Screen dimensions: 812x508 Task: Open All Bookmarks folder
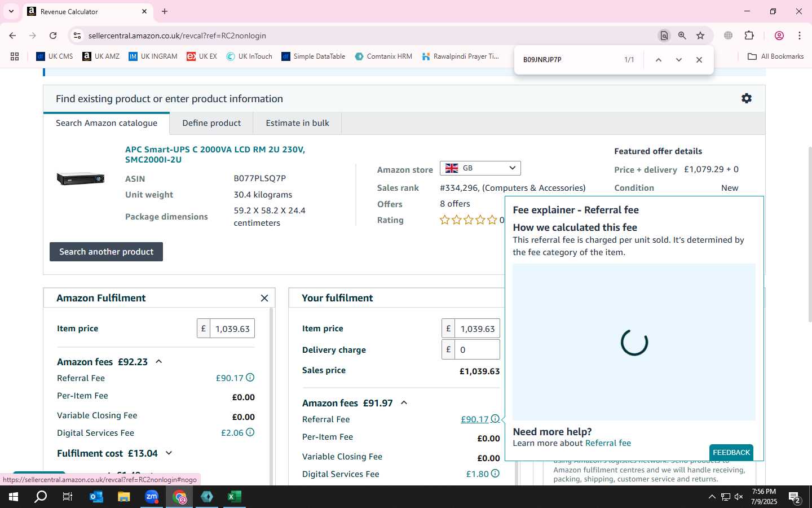pyautogui.click(x=776, y=56)
